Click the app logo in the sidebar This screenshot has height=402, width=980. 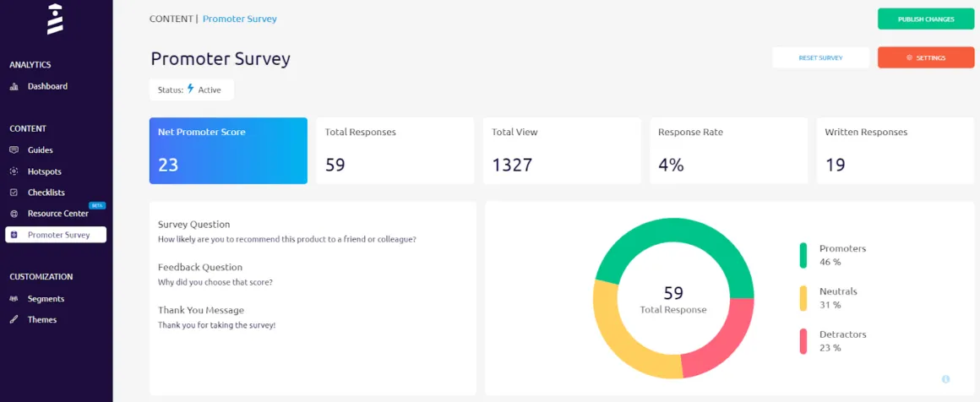(x=55, y=19)
